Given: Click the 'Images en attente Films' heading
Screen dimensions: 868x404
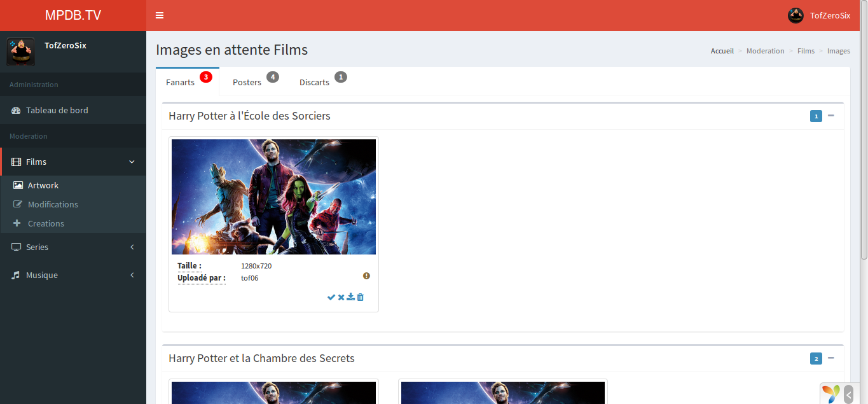Looking at the screenshot, I should (231, 50).
